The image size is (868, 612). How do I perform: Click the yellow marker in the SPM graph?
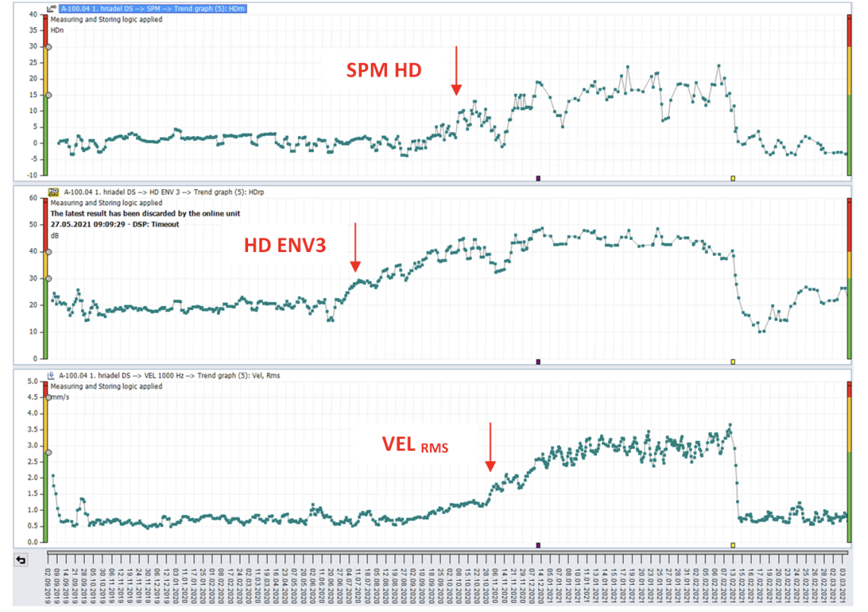coord(733,178)
